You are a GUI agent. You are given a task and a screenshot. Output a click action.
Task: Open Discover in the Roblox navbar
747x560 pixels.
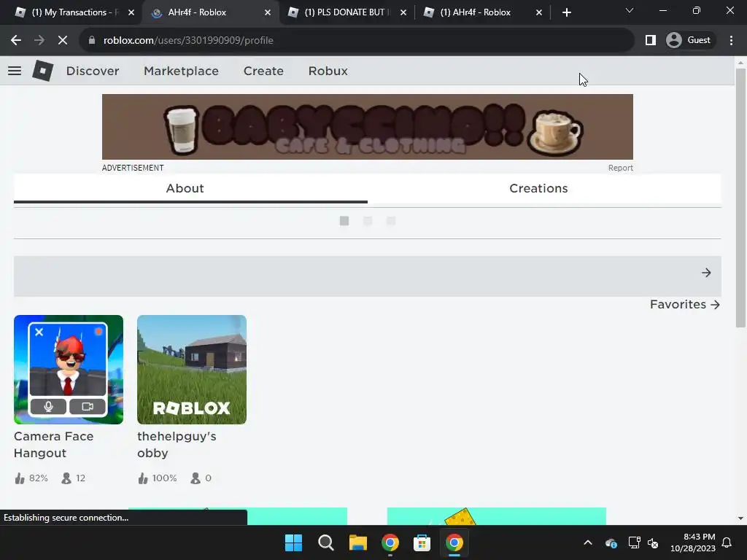[x=93, y=71]
